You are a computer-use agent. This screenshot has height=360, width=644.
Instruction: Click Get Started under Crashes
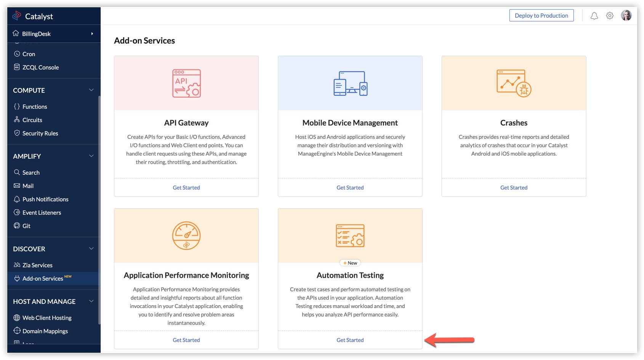tap(514, 188)
